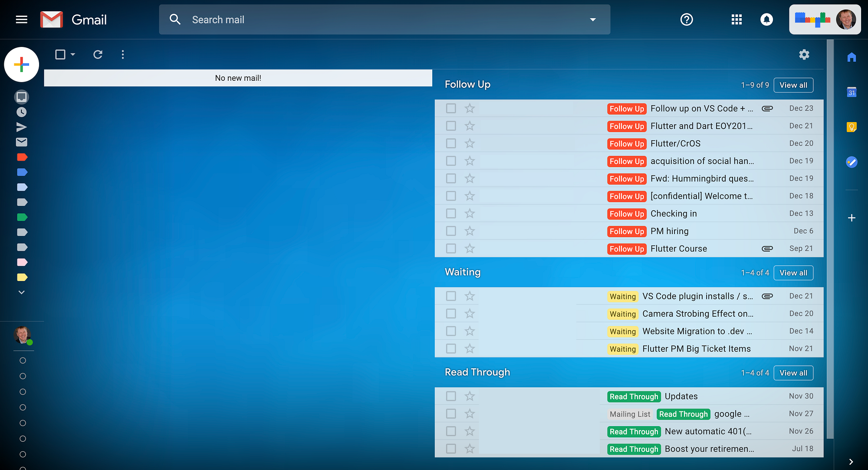868x470 pixels.
Task: Click View all for Follow Up
Action: click(793, 85)
